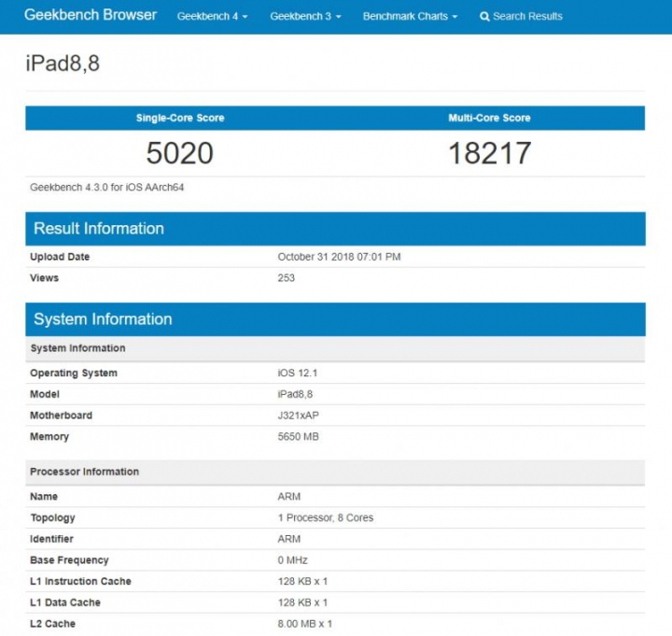Select the views count 253
The height and width of the screenshot is (636, 672).
click(x=286, y=278)
